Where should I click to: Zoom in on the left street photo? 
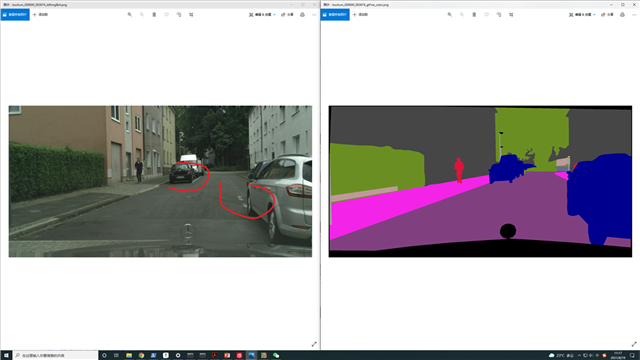click(130, 15)
